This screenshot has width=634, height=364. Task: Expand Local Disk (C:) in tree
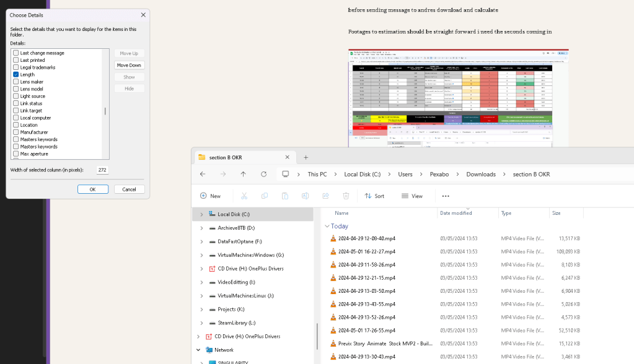point(201,215)
